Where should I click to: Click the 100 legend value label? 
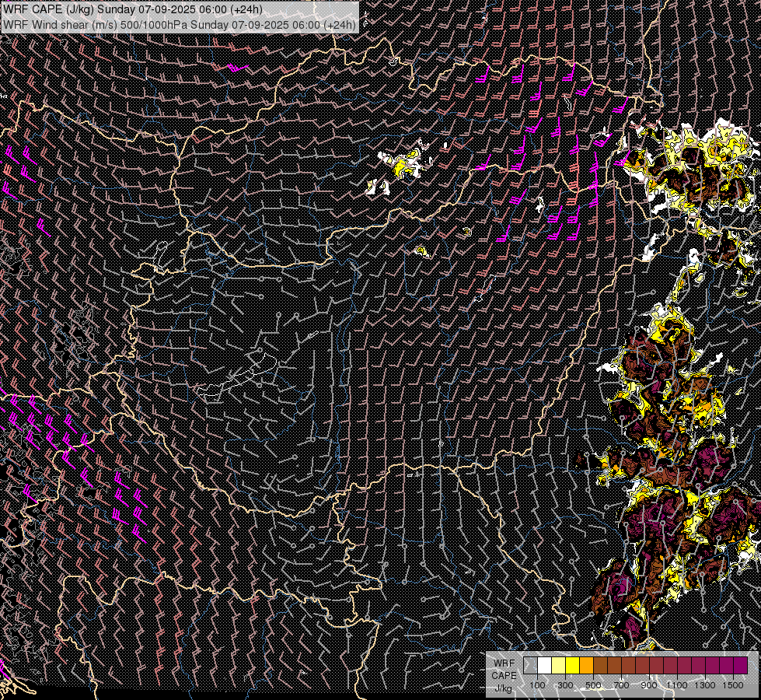tap(537, 685)
